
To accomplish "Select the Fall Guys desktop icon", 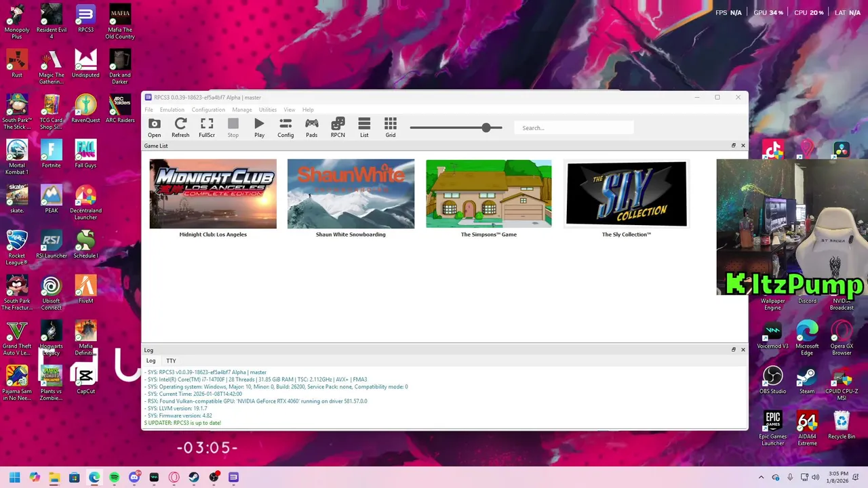I will coord(85,154).
